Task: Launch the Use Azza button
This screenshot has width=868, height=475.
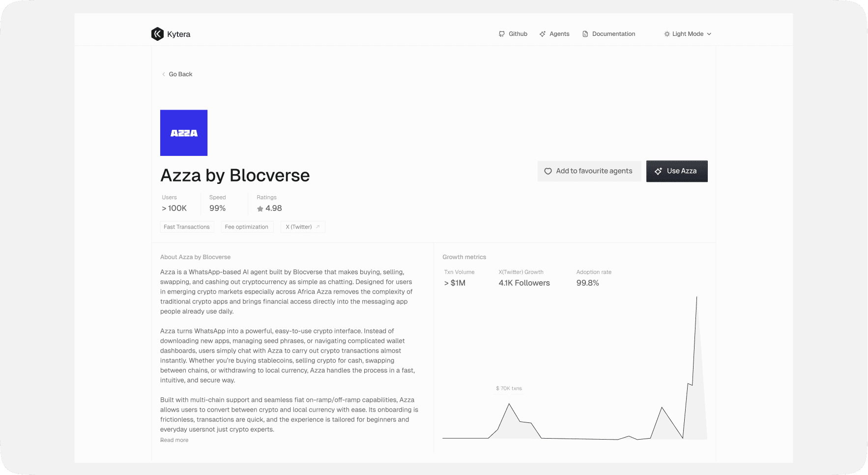Action: point(677,171)
